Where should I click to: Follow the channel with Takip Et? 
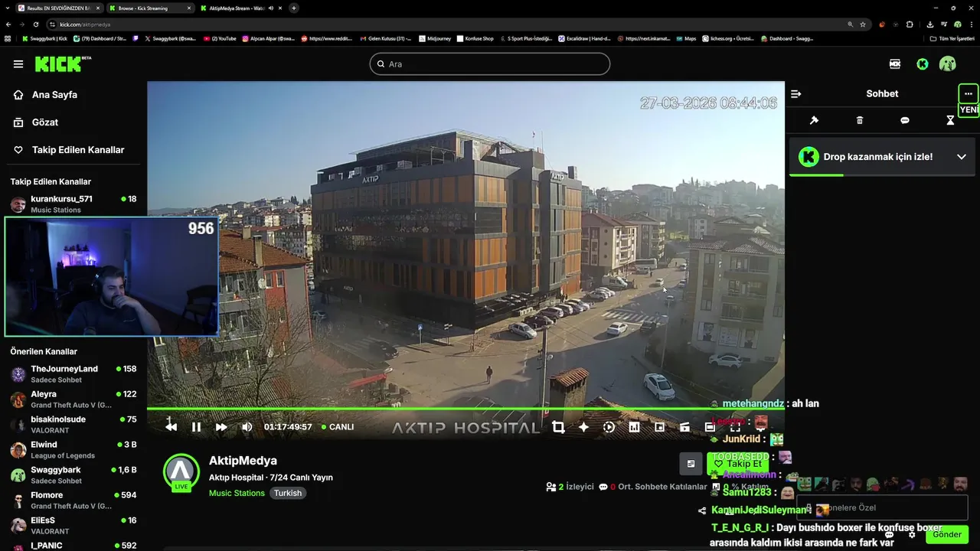pyautogui.click(x=737, y=464)
